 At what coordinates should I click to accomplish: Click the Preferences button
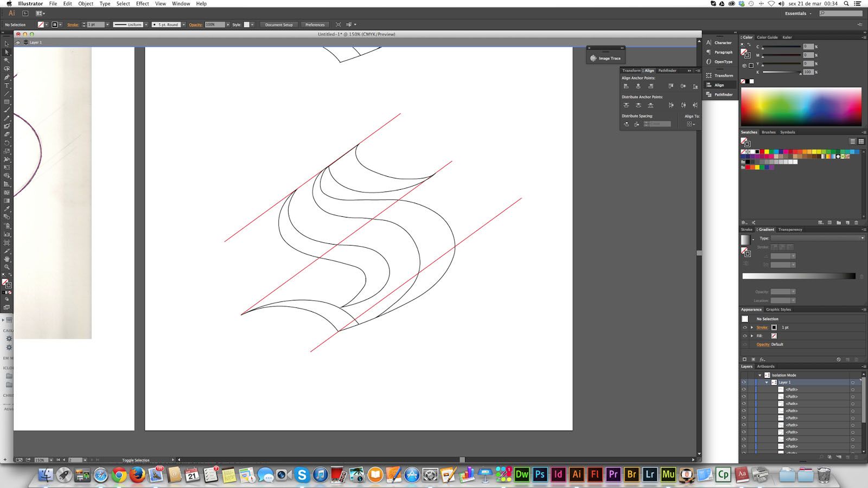pos(315,24)
